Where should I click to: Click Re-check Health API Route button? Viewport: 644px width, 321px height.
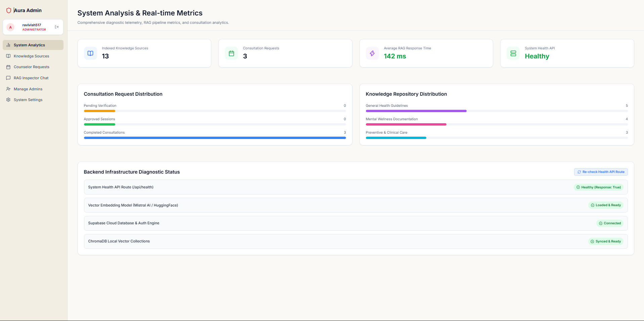(601, 172)
